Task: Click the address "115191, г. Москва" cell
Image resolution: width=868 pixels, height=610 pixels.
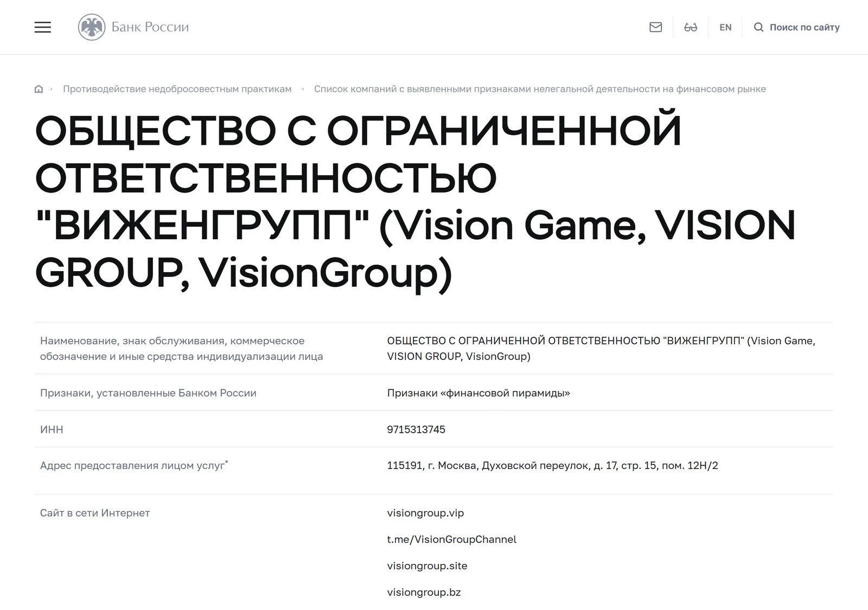Action: coord(552,466)
